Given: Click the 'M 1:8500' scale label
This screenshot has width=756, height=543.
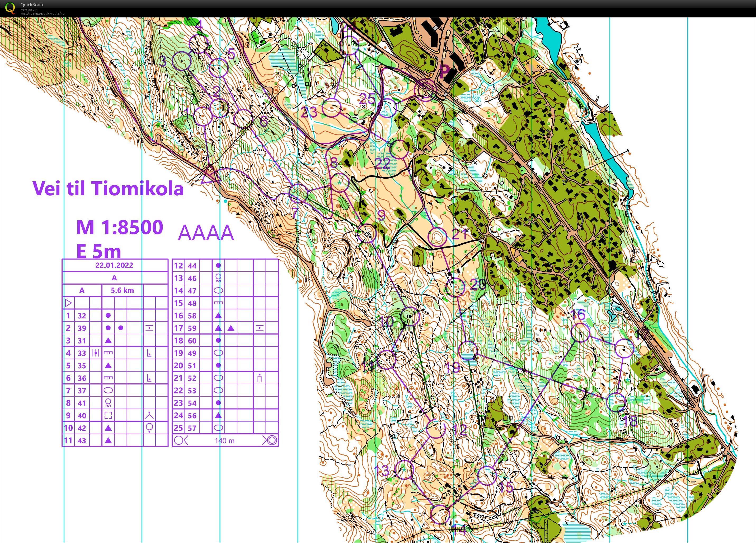Looking at the screenshot, I should 120,227.
